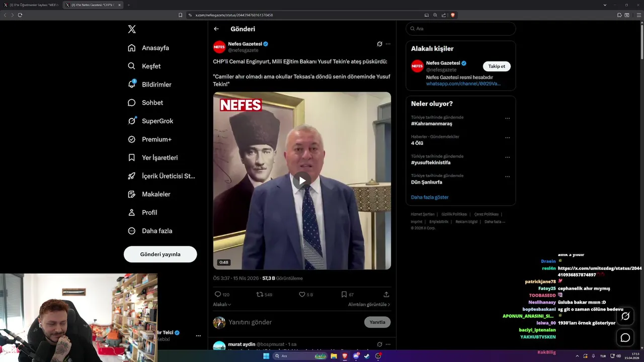The width and height of the screenshot is (644, 362).
Task: Play the Nefes video
Action: 302,180
